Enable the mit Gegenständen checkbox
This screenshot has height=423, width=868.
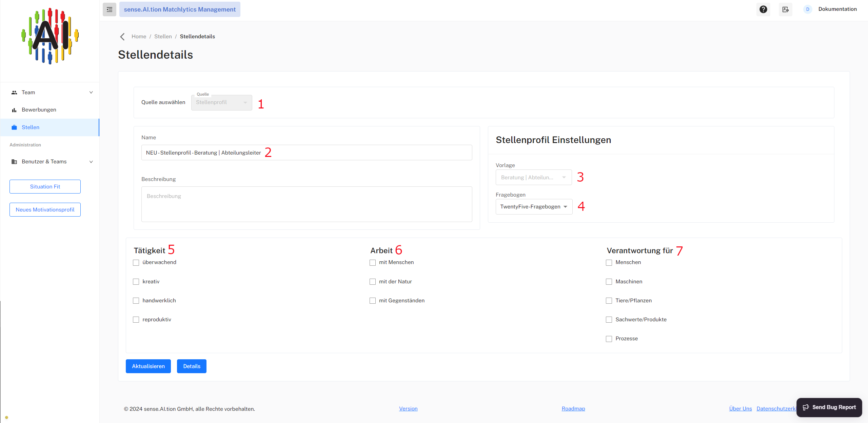tap(373, 301)
